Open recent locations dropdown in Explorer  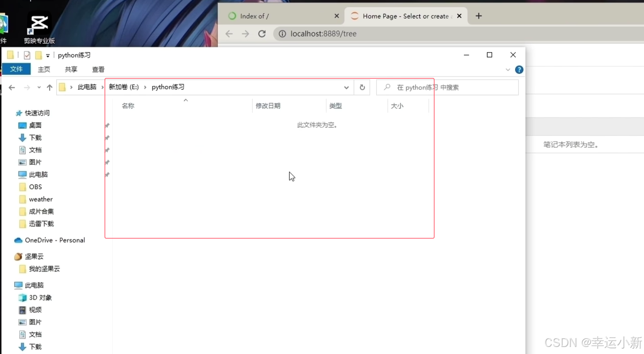pos(39,88)
